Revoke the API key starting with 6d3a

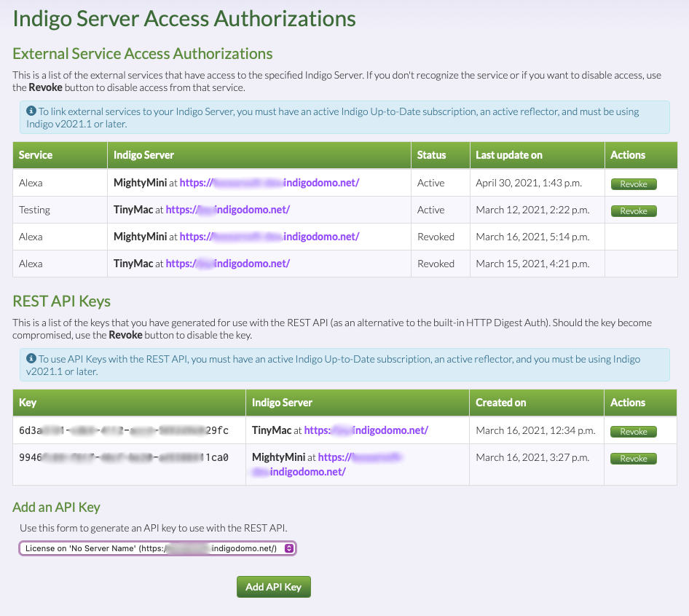[634, 432]
